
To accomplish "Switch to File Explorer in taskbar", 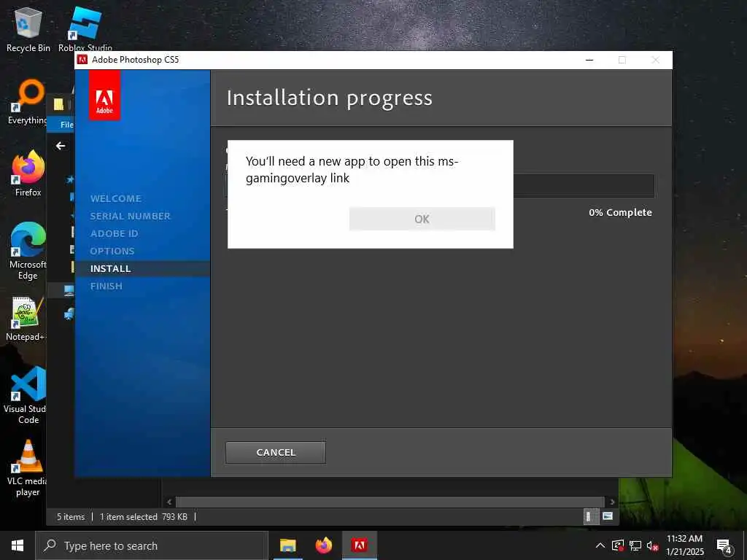I will 287,545.
